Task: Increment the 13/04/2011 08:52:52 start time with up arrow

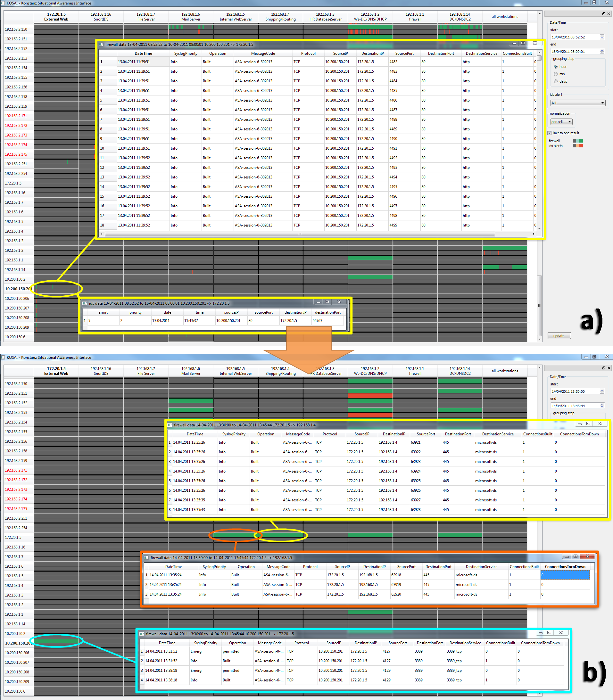Action: click(602, 36)
